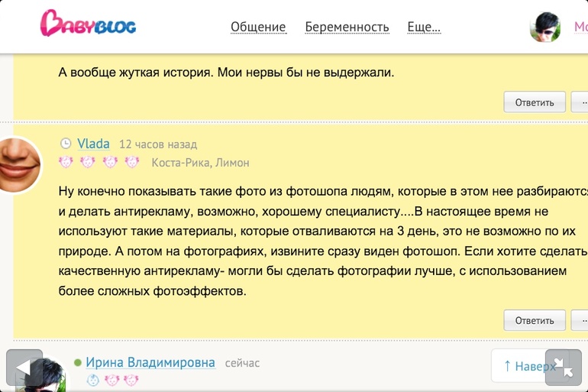588x392 pixels.
Task: Expand the more options button on Vlada's comment
Action: coord(581,319)
